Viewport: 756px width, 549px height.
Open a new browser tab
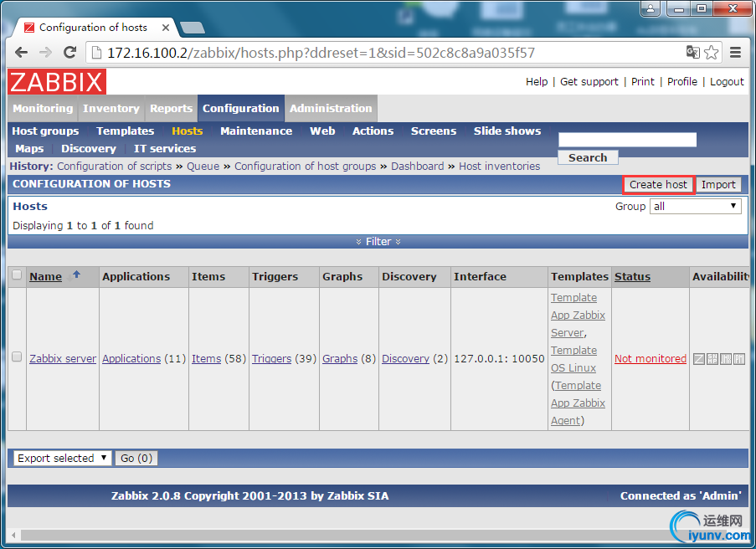pos(193,28)
